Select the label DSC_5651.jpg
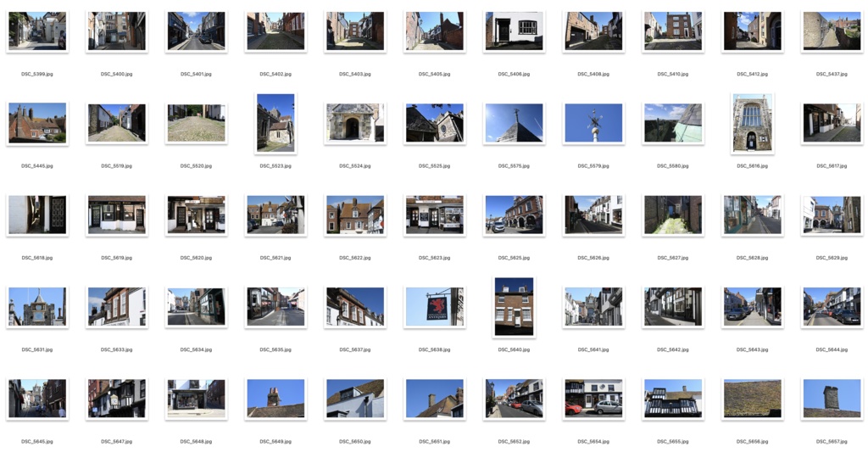 coord(435,442)
